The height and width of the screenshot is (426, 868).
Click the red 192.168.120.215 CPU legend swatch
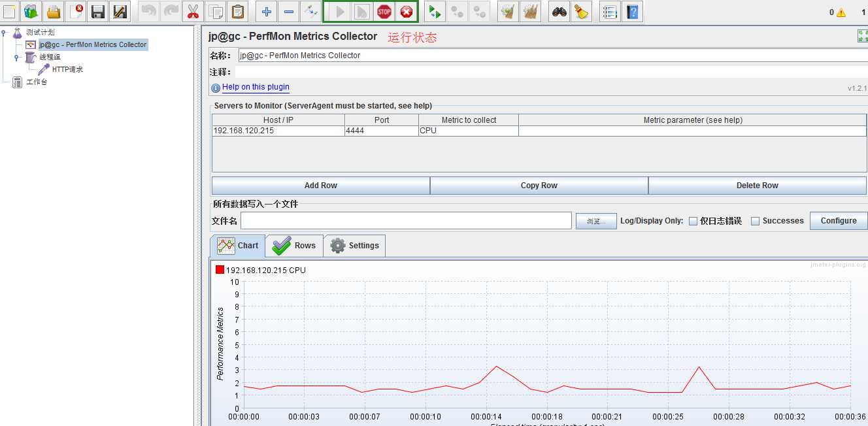click(220, 270)
